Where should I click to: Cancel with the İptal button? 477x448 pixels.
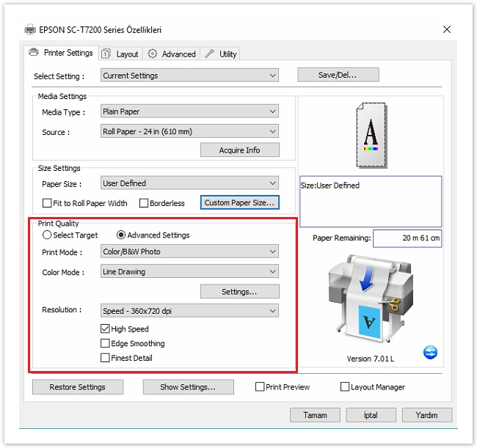click(x=371, y=415)
